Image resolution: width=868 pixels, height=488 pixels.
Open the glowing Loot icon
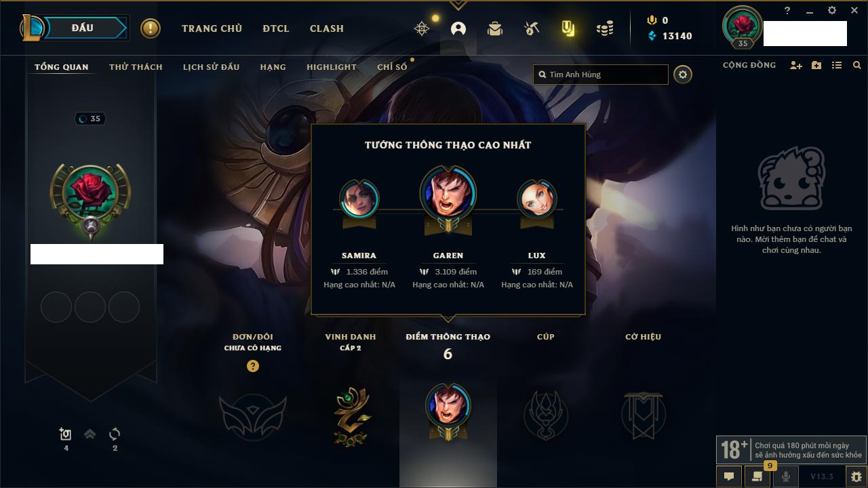coord(568,28)
